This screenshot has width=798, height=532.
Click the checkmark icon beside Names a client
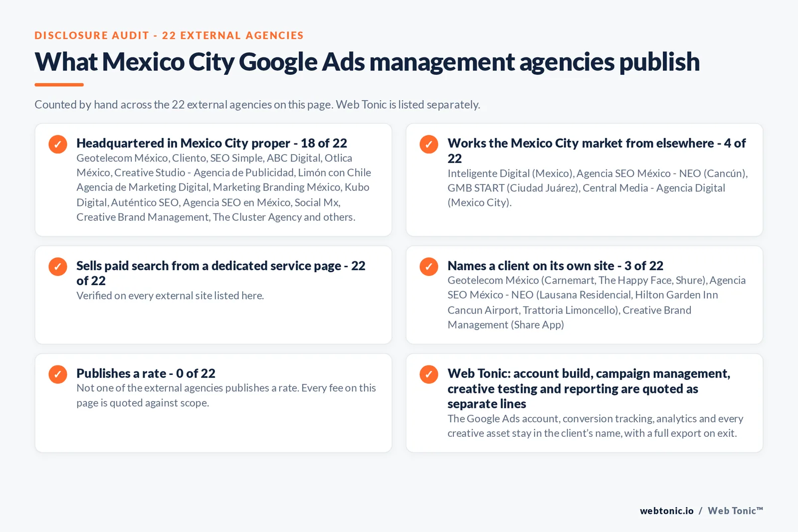pyautogui.click(x=429, y=267)
